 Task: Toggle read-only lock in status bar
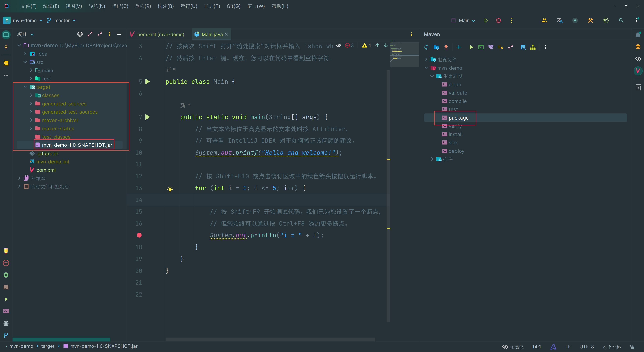pyautogui.click(x=632, y=347)
